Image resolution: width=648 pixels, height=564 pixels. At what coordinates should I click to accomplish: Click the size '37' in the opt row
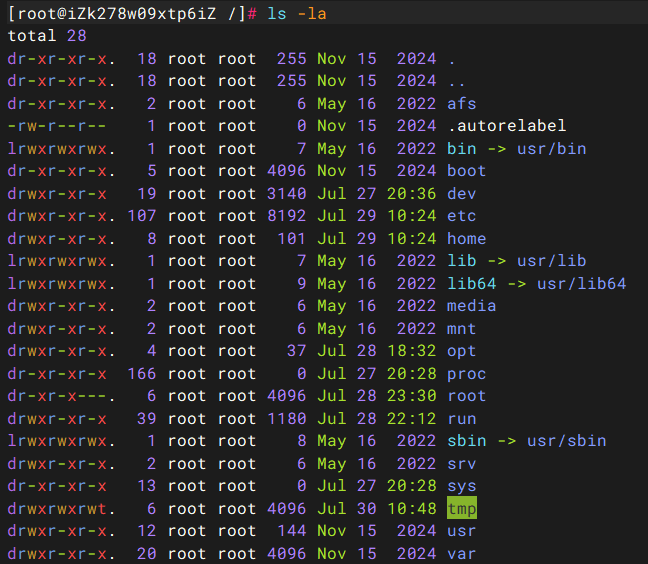[296, 351]
